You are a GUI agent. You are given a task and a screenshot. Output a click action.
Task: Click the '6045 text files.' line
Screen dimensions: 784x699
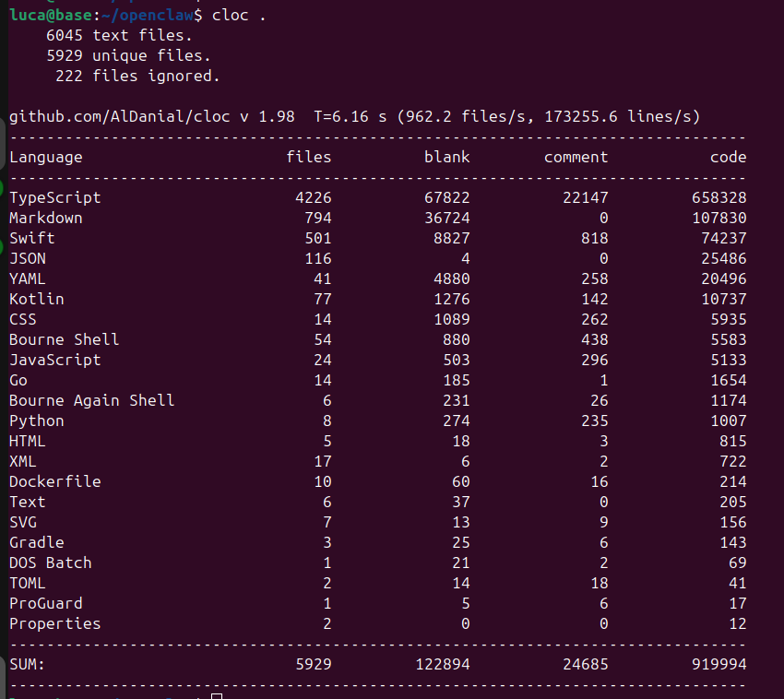pyautogui.click(x=119, y=35)
